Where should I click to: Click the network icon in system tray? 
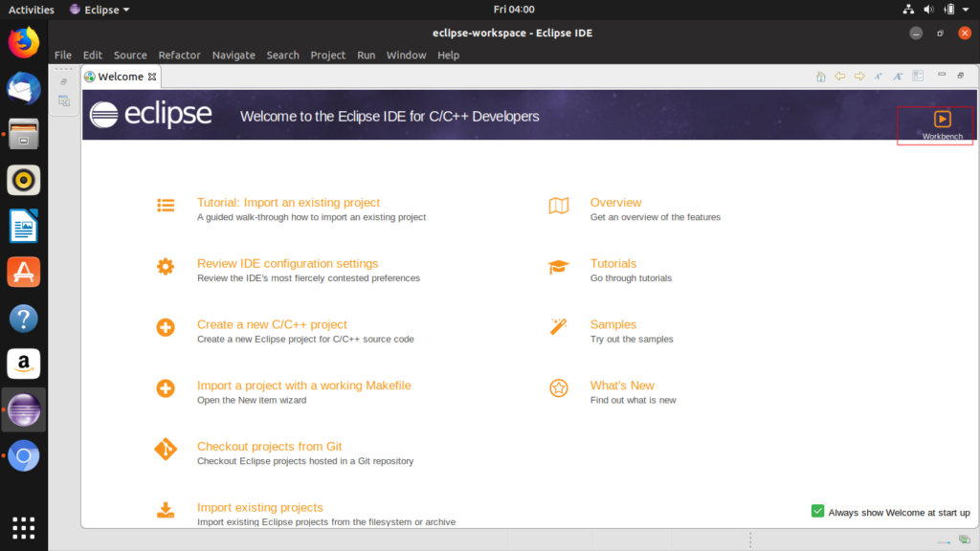click(908, 10)
